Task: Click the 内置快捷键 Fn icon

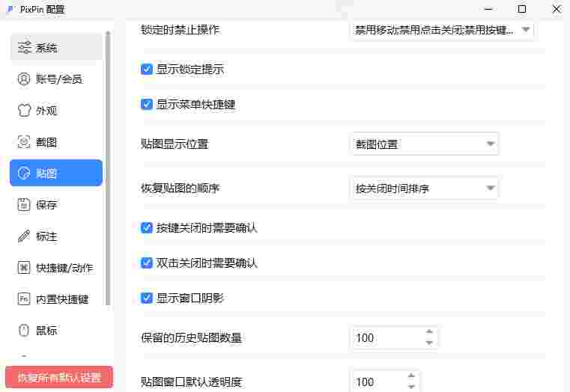Action: click(25, 299)
